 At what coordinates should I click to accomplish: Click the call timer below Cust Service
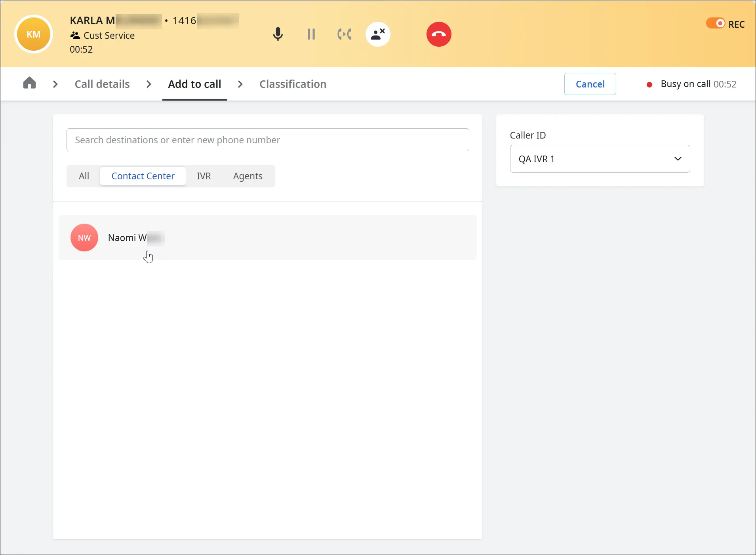81,49
